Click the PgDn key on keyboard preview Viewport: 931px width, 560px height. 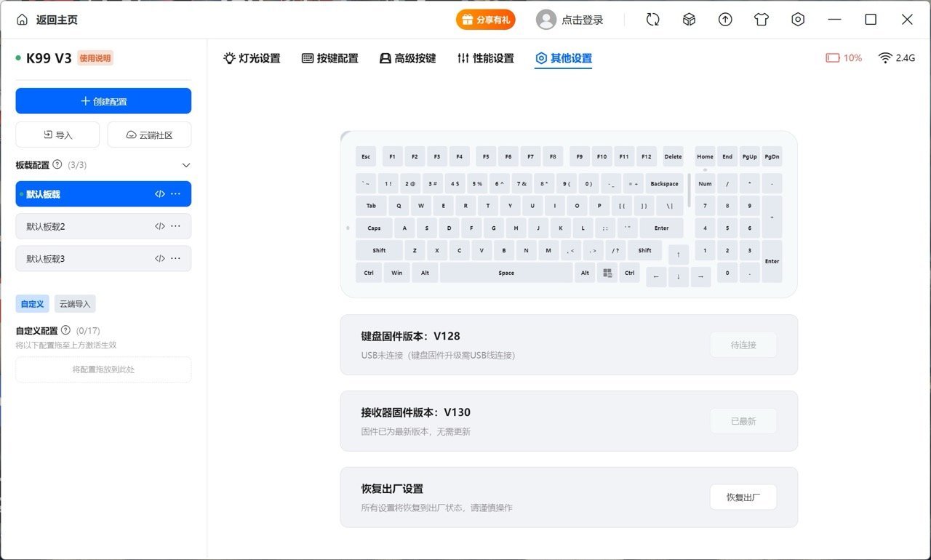click(x=772, y=156)
